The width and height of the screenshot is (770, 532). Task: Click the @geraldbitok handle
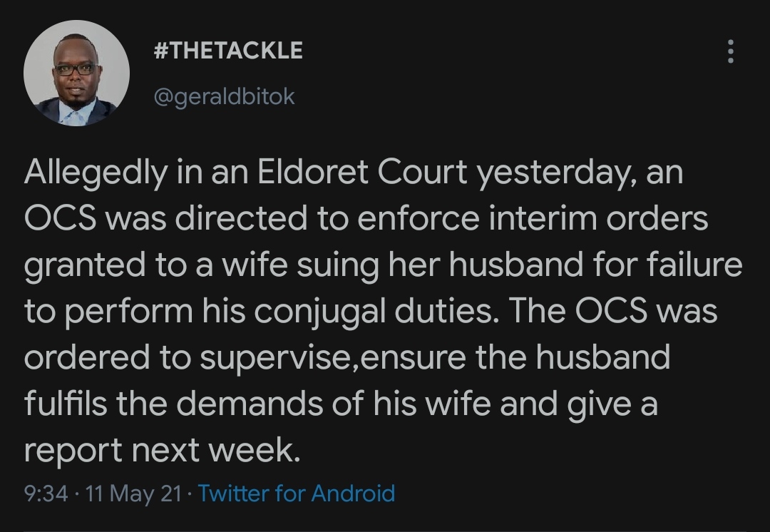224,96
